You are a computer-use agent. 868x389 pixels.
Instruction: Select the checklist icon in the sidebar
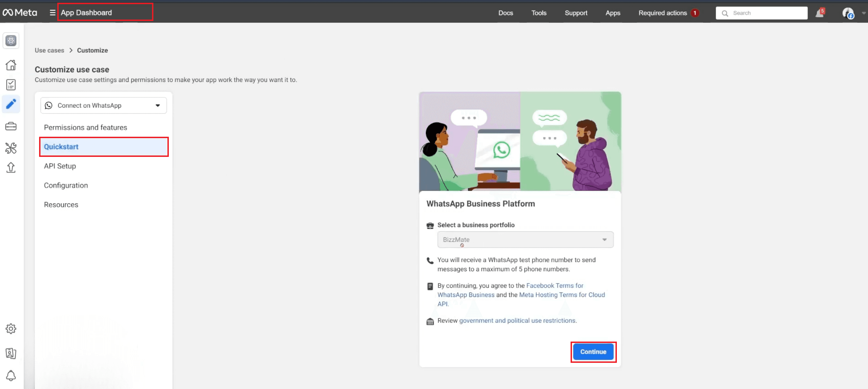pyautogui.click(x=11, y=85)
